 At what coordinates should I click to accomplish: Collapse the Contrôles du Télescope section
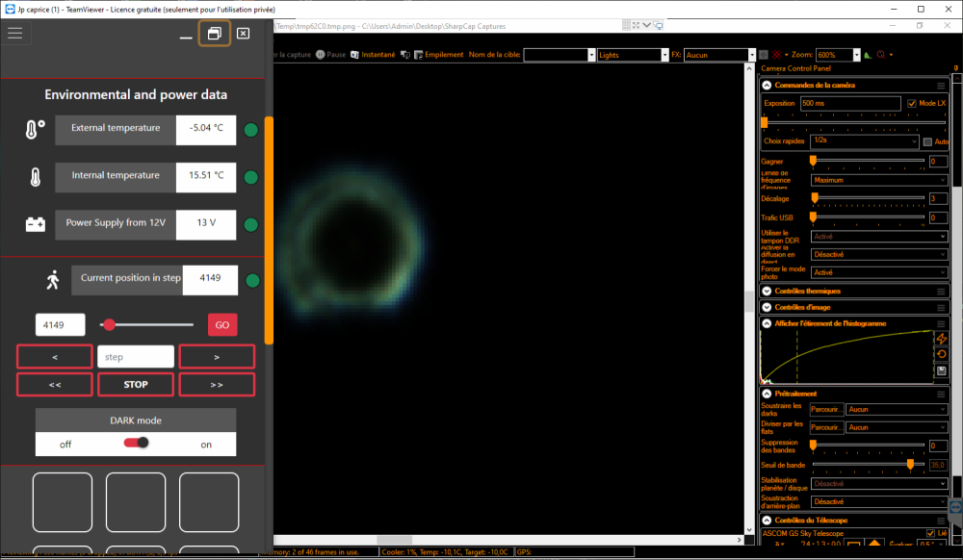click(x=767, y=521)
